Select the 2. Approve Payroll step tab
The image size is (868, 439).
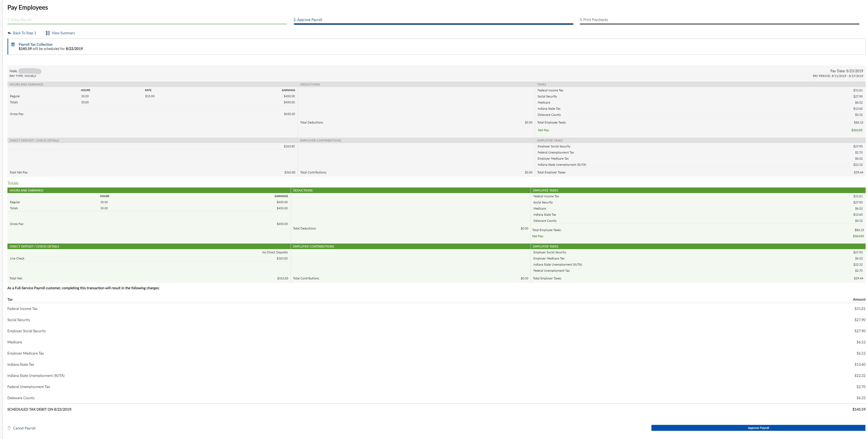tap(308, 20)
